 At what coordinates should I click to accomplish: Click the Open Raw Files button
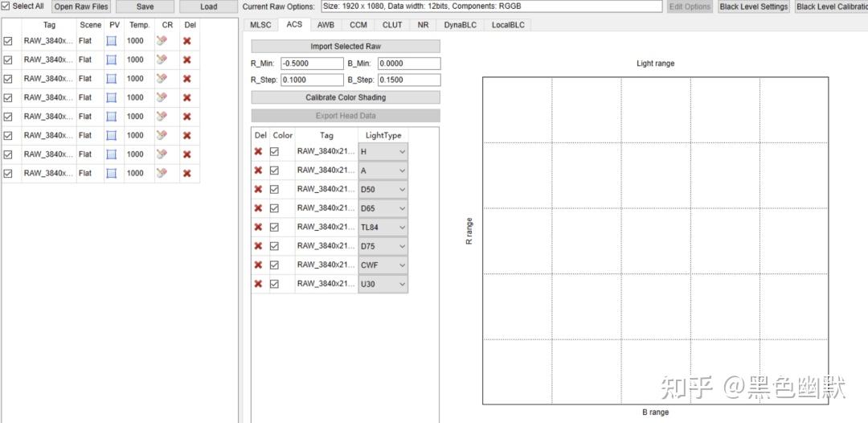(81, 6)
